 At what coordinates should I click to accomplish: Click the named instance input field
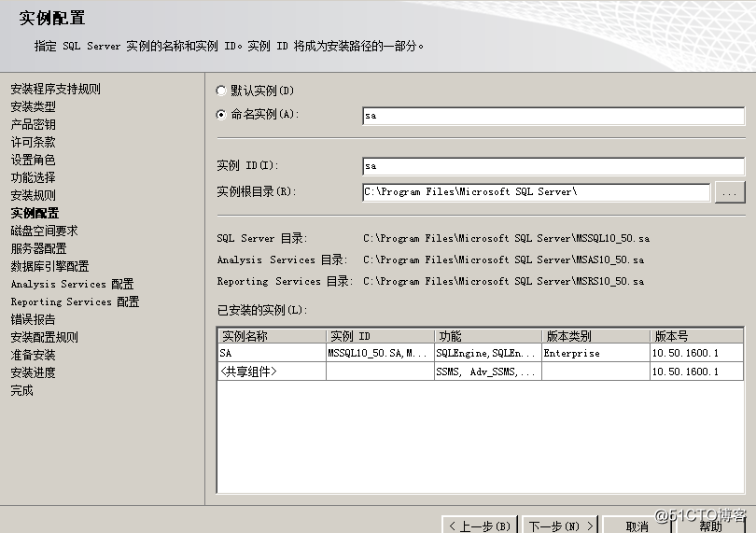click(x=553, y=116)
